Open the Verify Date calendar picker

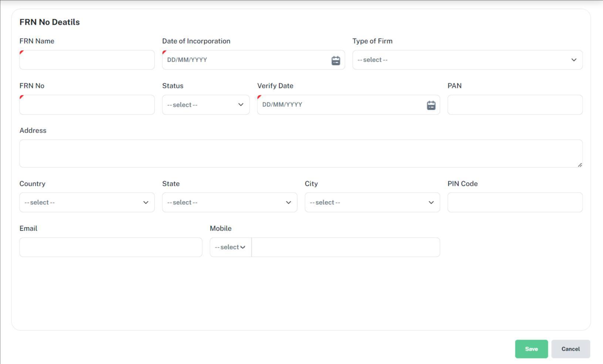(431, 105)
